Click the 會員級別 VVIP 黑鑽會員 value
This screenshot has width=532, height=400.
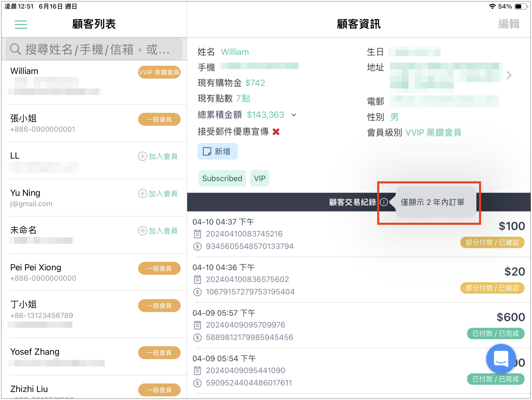tap(433, 133)
